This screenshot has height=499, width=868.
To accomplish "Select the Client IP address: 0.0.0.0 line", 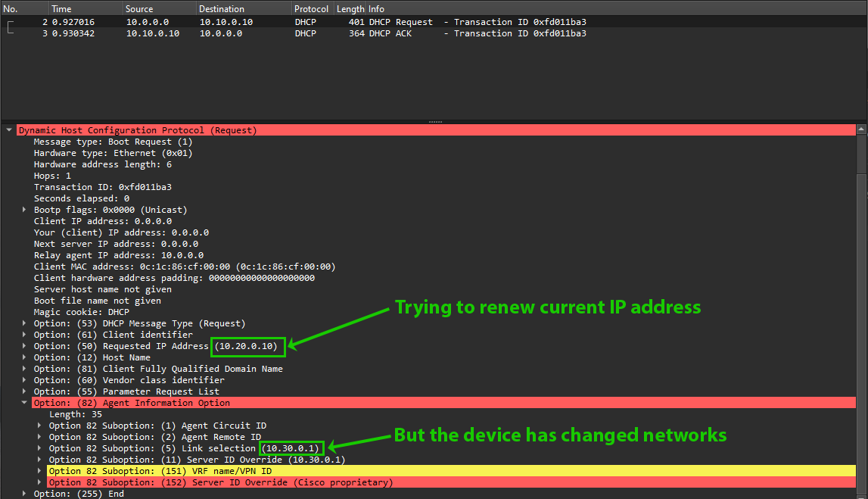I will point(102,221).
